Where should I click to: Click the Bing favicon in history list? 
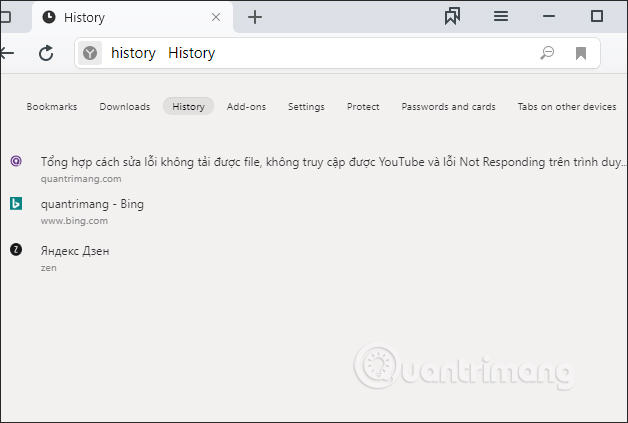(16, 203)
